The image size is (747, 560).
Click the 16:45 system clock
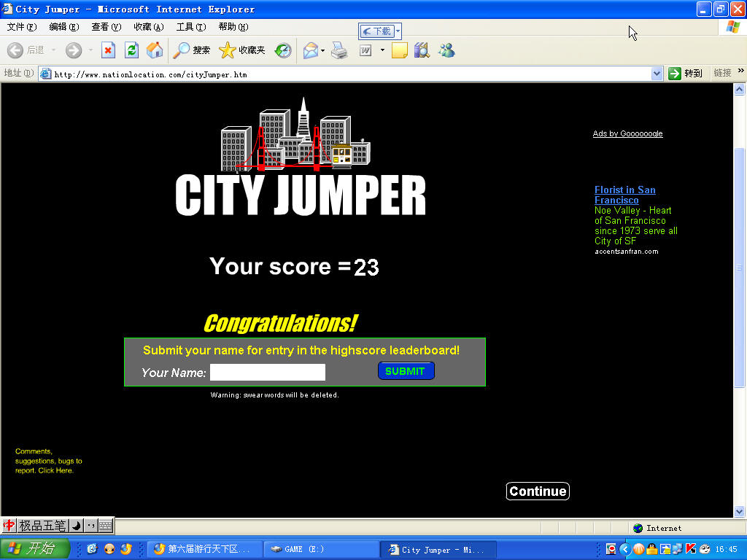[x=726, y=550]
